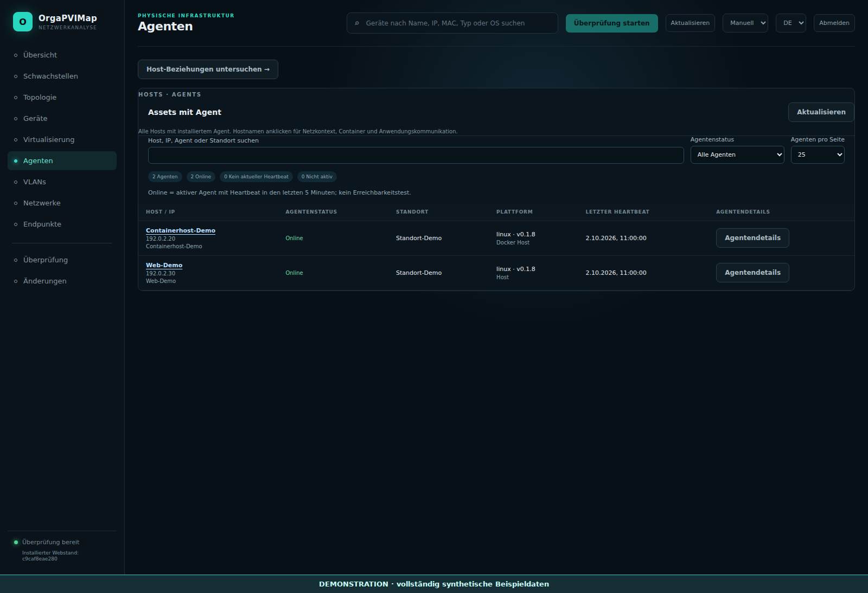This screenshot has width=868, height=593.
Task: Navigate to Geräte
Action: click(x=62, y=118)
